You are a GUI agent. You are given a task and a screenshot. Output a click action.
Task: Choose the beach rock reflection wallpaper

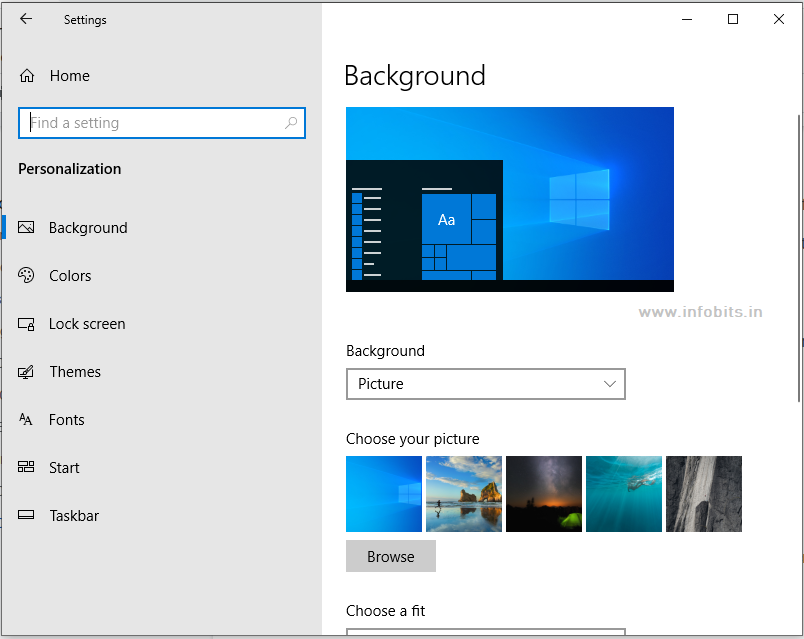click(x=464, y=494)
